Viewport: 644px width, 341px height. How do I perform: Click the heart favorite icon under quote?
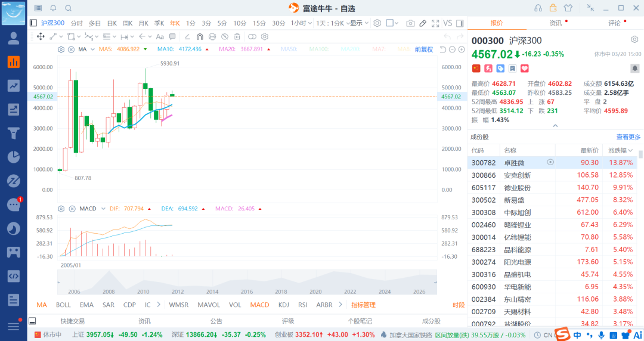525,69
